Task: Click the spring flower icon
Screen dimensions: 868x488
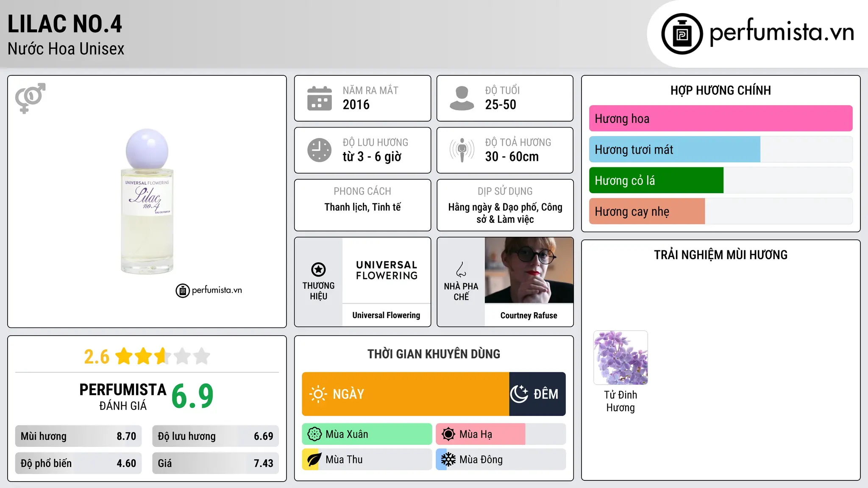Action: (x=314, y=434)
